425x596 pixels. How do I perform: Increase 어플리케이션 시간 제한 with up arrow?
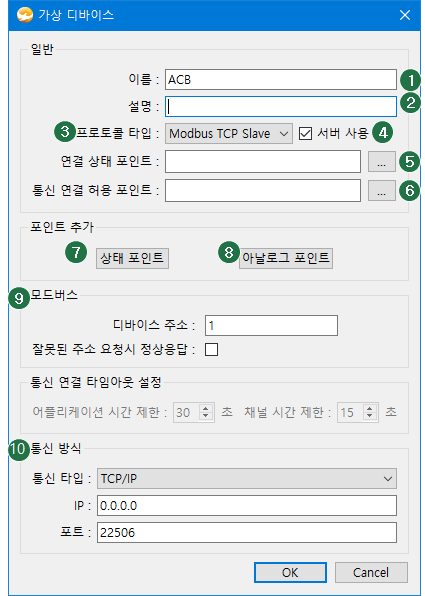pos(206,409)
